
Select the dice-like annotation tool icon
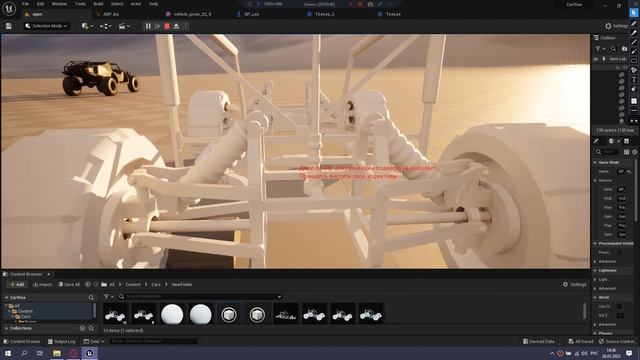[634, 101]
